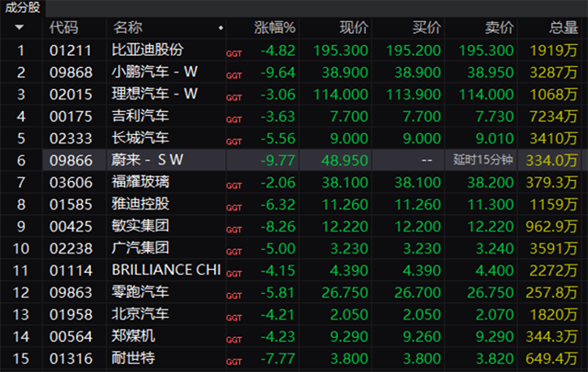This screenshot has width=588, height=372.
Task: Click stock code 09866
Action: click(71, 161)
